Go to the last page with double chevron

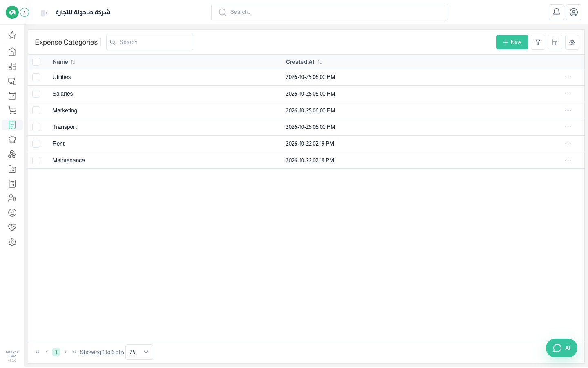(74, 352)
